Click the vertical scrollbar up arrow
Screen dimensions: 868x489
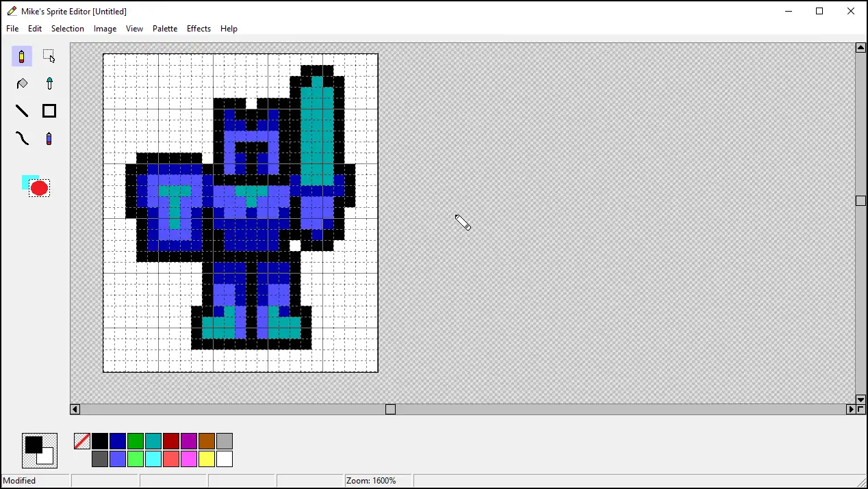point(861,48)
